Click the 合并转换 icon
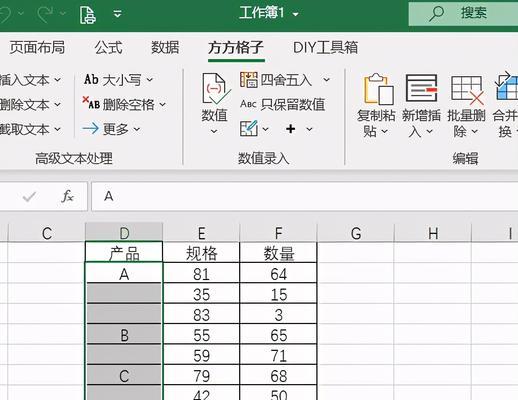 click(x=507, y=86)
